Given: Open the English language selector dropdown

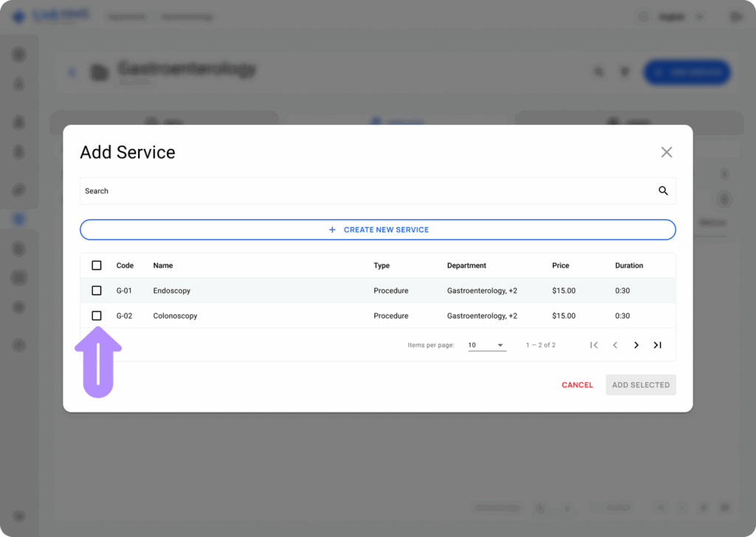Looking at the screenshot, I should click(x=680, y=16).
